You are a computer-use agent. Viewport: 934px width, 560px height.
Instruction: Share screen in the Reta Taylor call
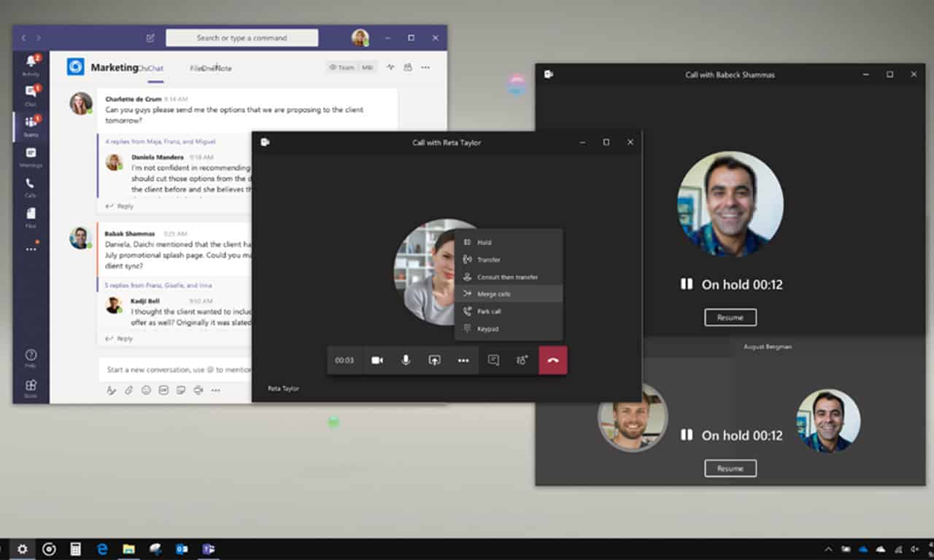pyautogui.click(x=434, y=360)
